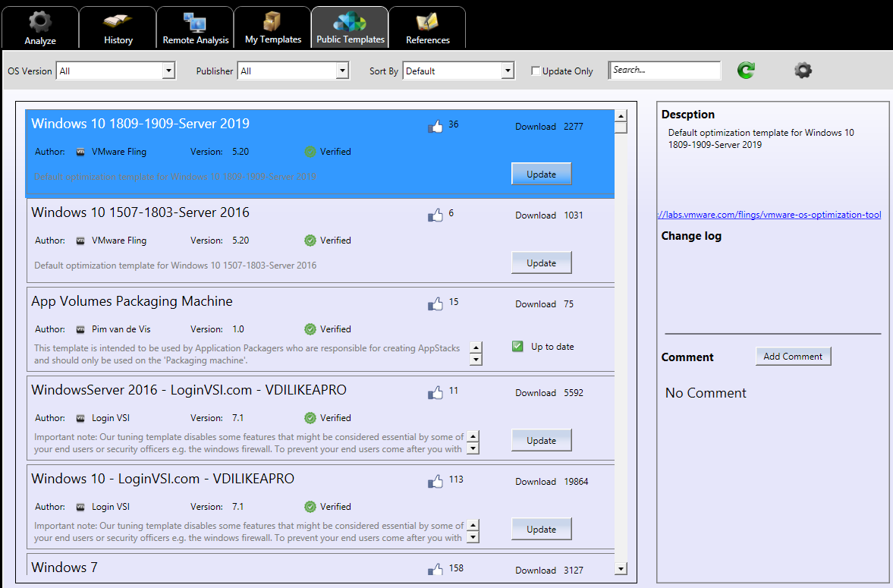Click Login VSI author icon on Windows 10 LoginVSI
This screenshot has height=588, width=893.
(x=80, y=507)
